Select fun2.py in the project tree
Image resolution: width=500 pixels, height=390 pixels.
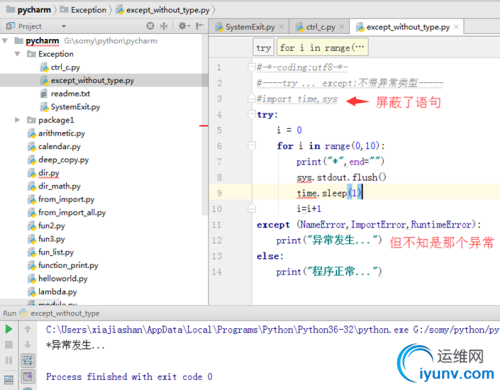click(51, 226)
